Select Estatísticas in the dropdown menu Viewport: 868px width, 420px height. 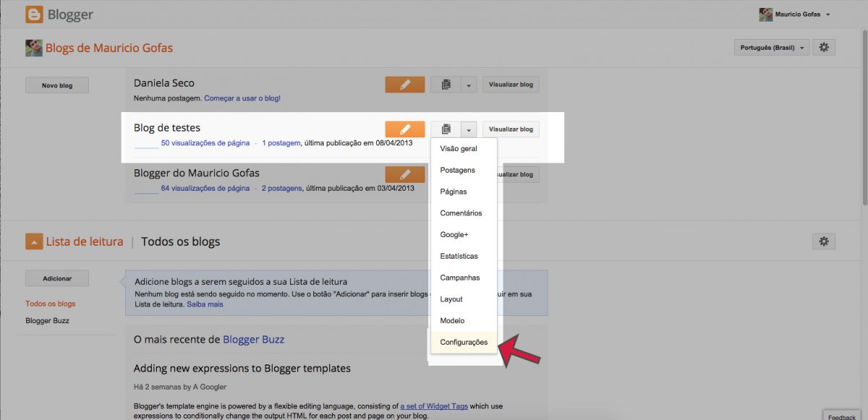[464, 256]
